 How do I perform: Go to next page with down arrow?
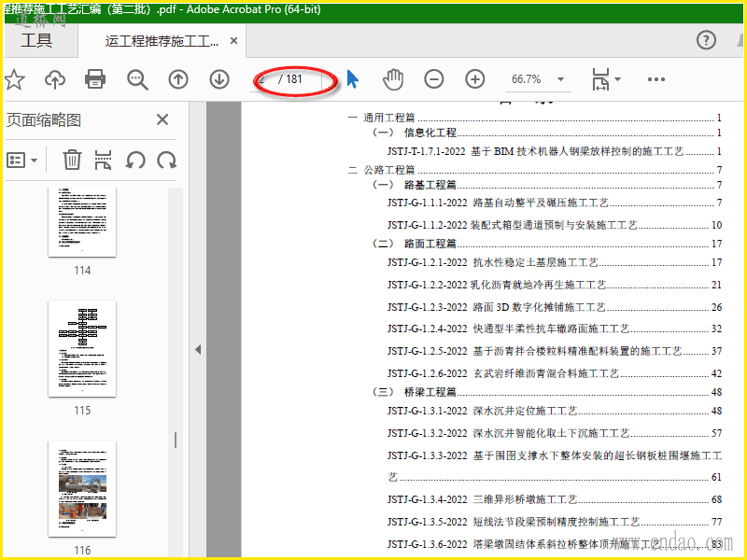coord(219,79)
